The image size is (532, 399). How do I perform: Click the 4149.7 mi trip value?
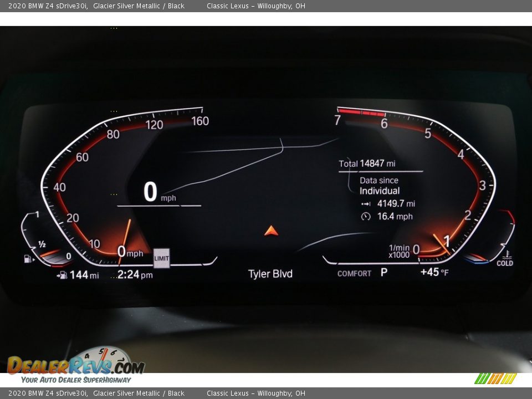click(396, 203)
